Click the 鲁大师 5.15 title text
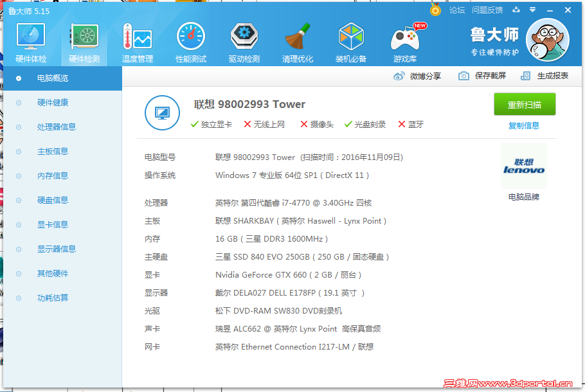 29,11
